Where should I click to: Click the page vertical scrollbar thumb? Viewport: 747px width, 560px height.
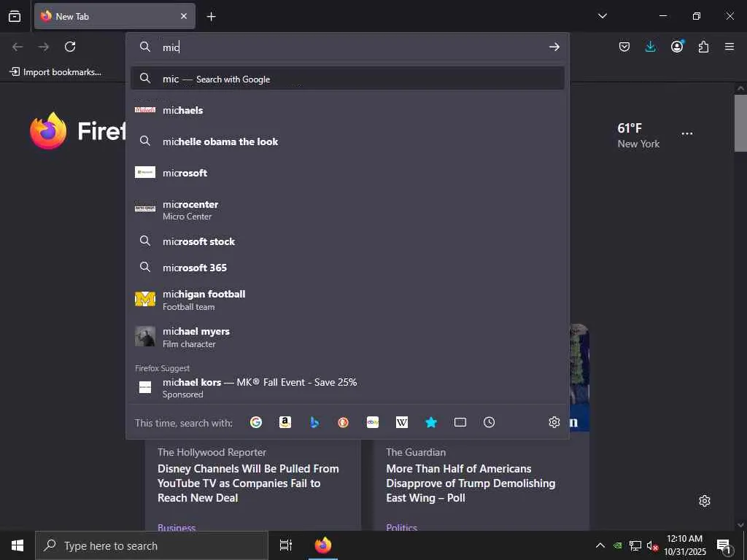tap(740, 122)
